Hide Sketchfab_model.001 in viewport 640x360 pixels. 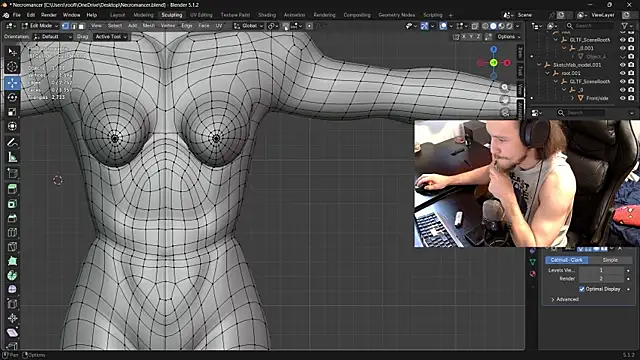[x=622, y=65]
